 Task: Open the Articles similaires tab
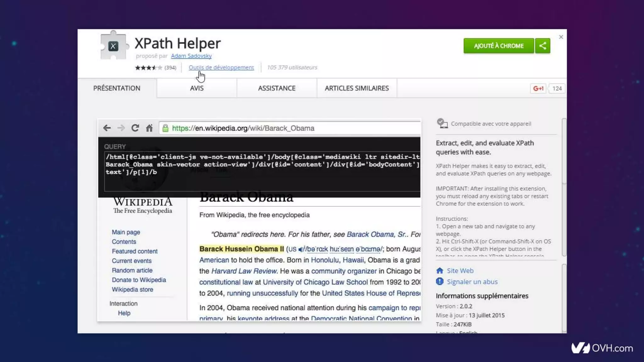[357, 88]
